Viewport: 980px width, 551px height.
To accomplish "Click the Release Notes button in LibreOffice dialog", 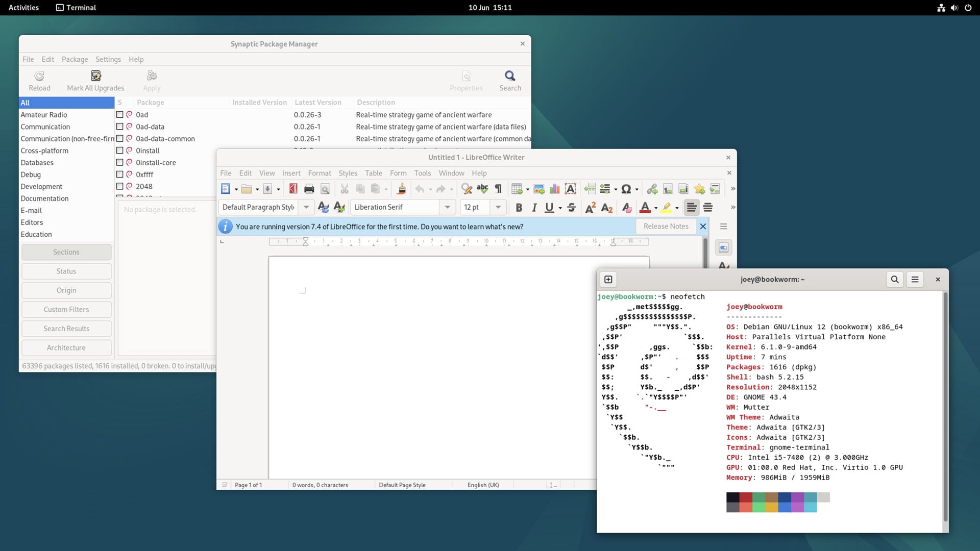I will pyautogui.click(x=666, y=226).
